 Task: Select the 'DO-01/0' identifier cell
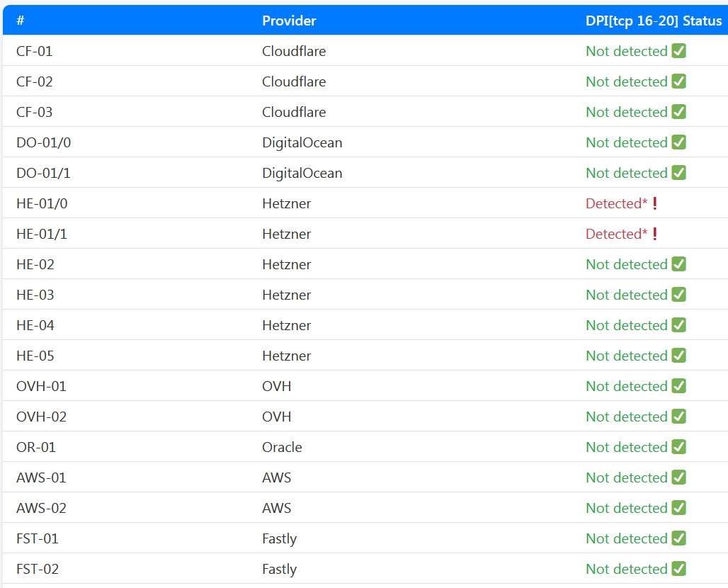coord(44,142)
